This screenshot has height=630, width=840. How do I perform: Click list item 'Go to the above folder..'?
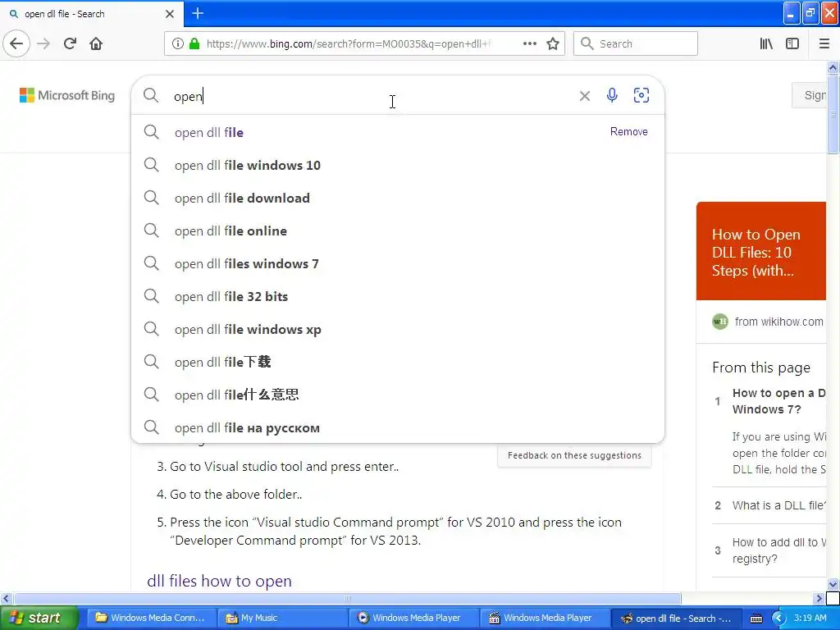click(x=235, y=495)
